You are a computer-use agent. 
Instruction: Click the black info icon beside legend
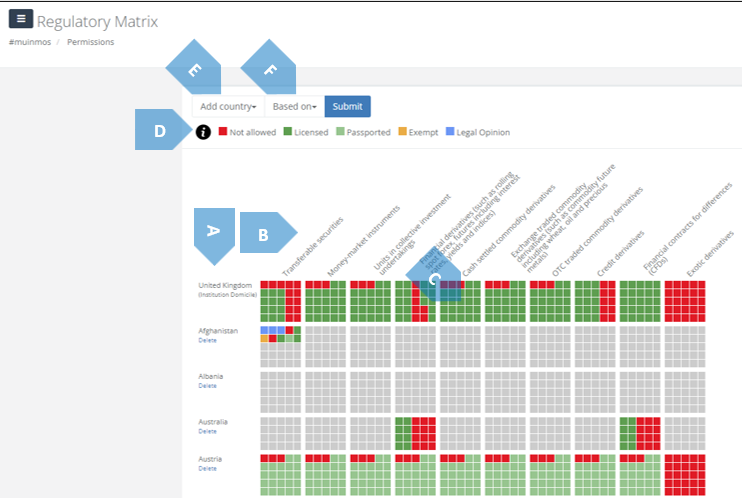pos(203,132)
